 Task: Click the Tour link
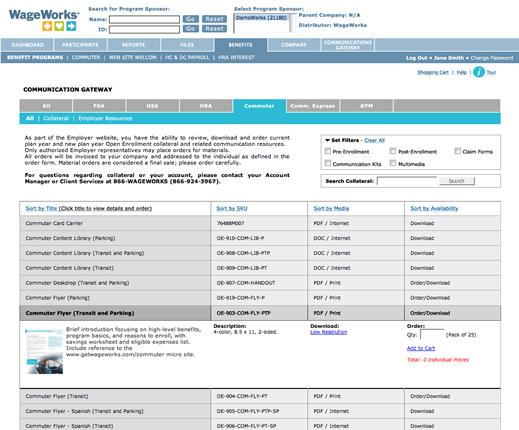(491, 72)
